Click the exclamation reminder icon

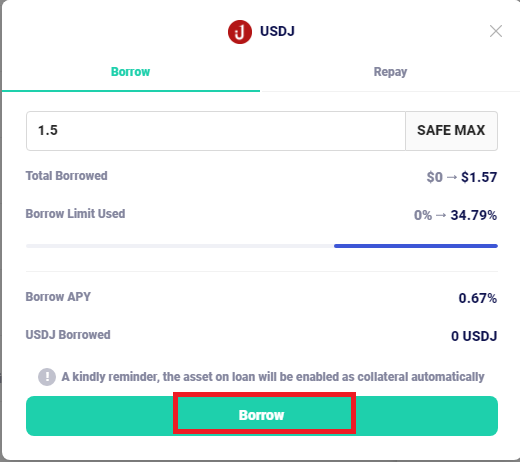click(47, 377)
